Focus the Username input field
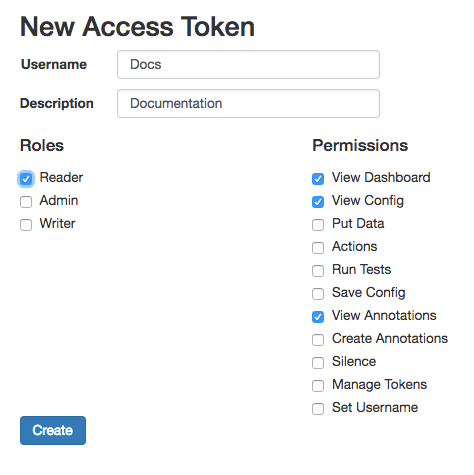This screenshot has width=474, height=475. point(248,65)
